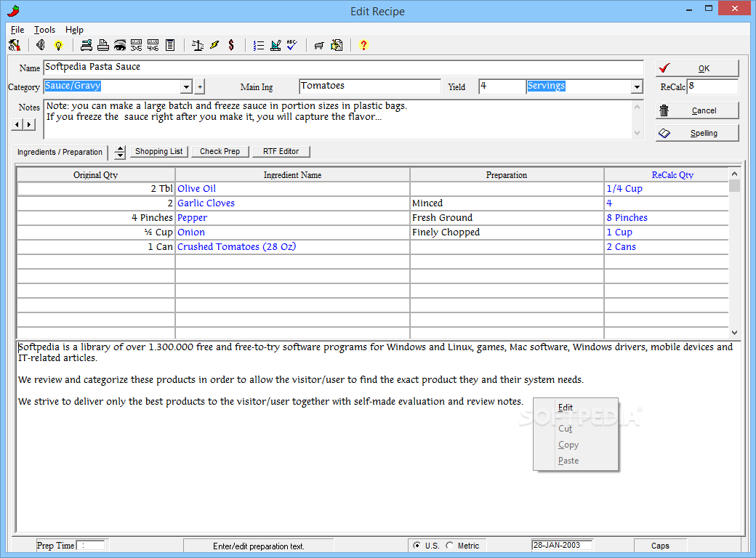Click the ingredient grid scroll-down arrow
The height and width of the screenshot is (558, 756).
(734, 333)
